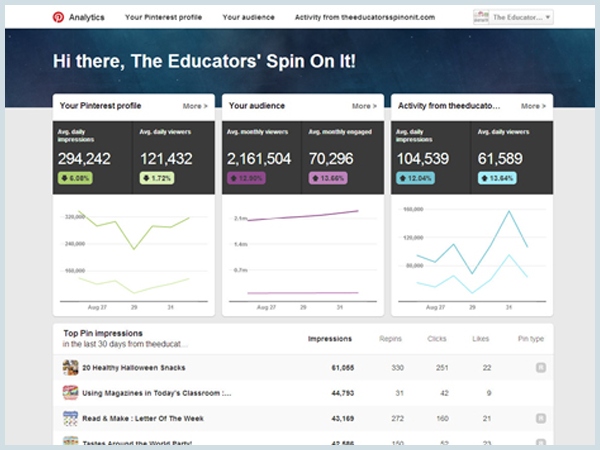
Task: Select the 2,161,504 monthly viewers value
Action: click(259, 159)
